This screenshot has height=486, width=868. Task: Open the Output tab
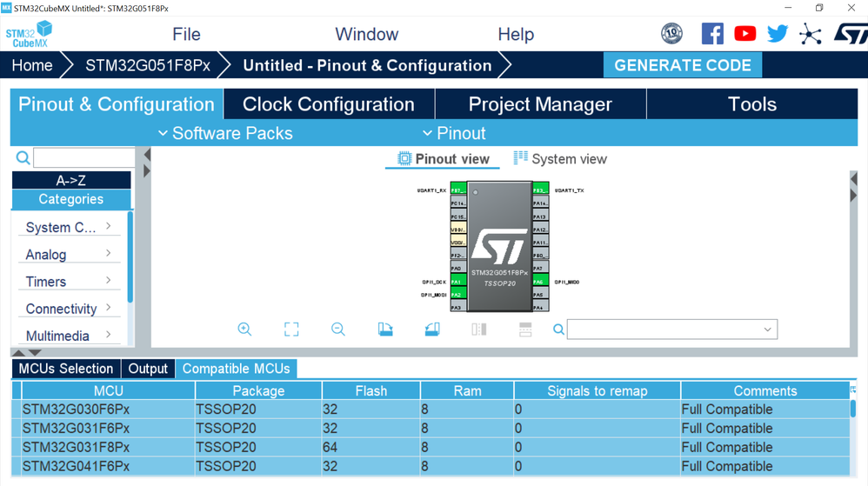point(148,369)
